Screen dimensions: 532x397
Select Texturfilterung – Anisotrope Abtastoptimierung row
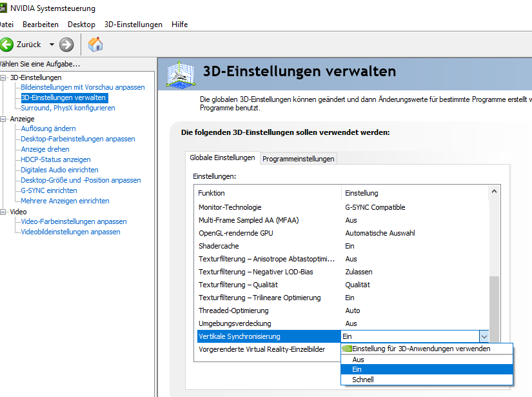tap(342, 259)
